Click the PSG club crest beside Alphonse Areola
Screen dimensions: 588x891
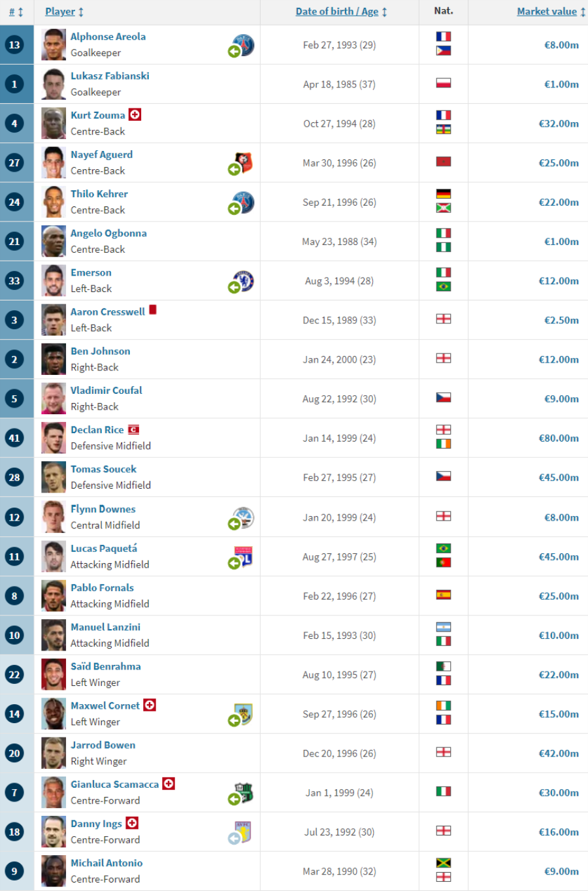pos(244,44)
